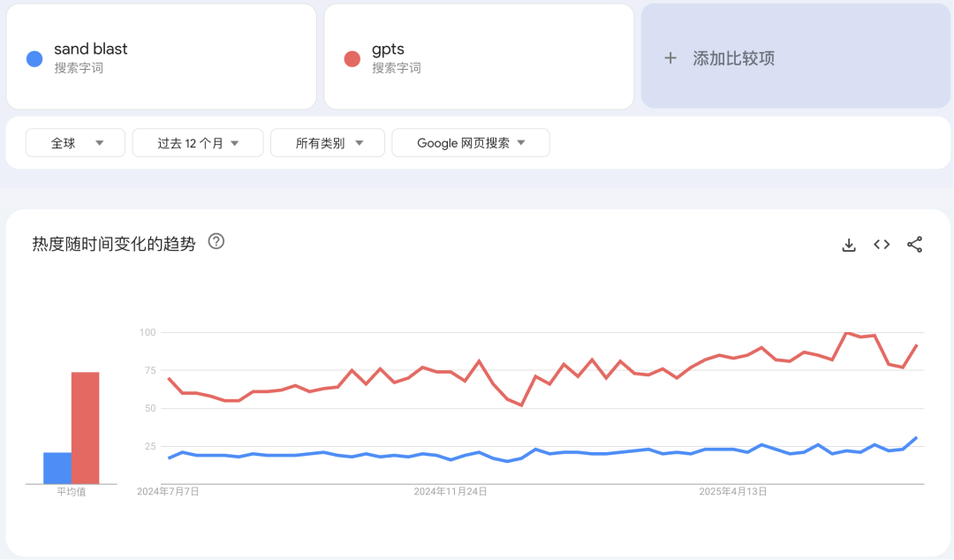Open the 所有类别 category dropdown
The image size is (954, 560).
327,142
